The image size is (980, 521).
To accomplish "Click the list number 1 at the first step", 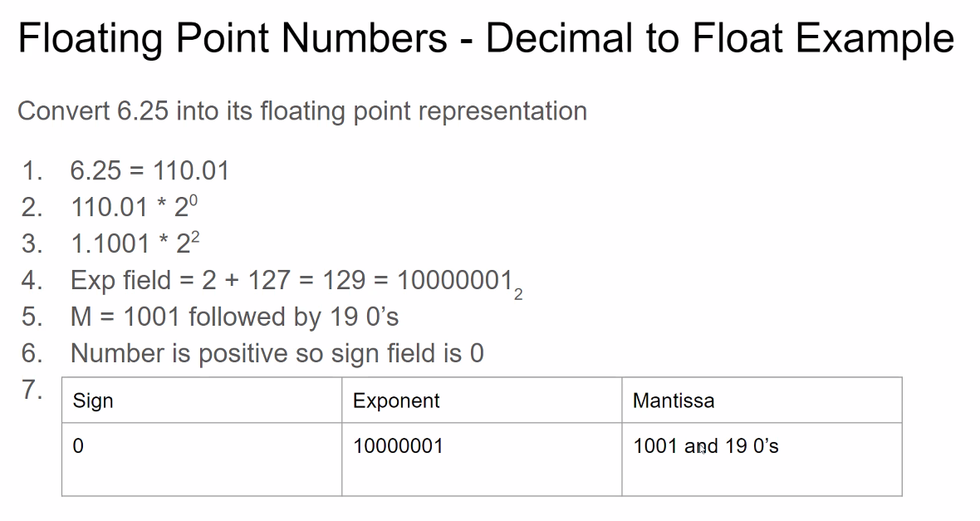I will pyautogui.click(x=32, y=171).
